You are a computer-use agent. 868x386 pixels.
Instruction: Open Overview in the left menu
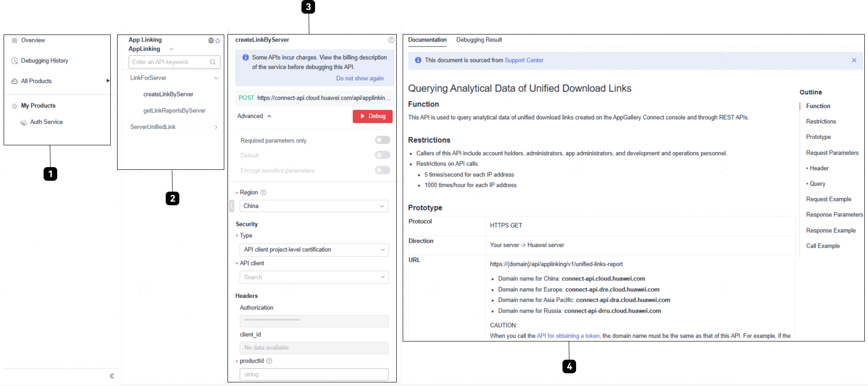pyautogui.click(x=33, y=40)
